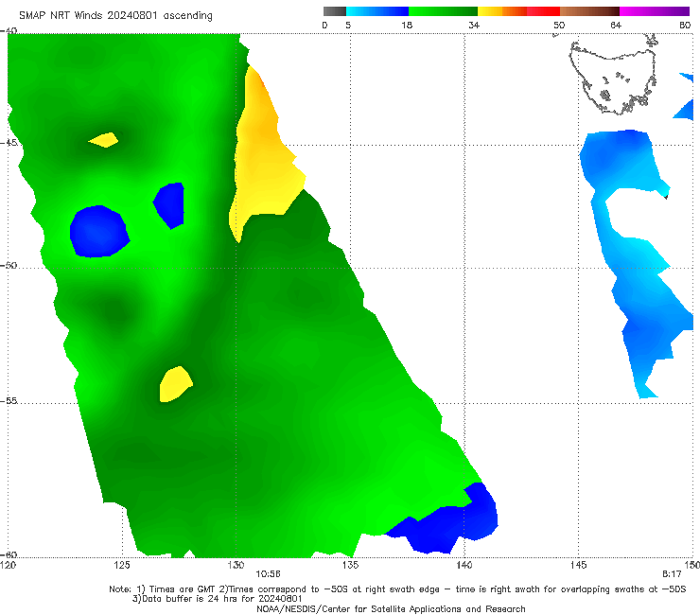The width and height of the screenshot is (700, 615).
Task: Click the swath time "8:17"
Action: 672,574
